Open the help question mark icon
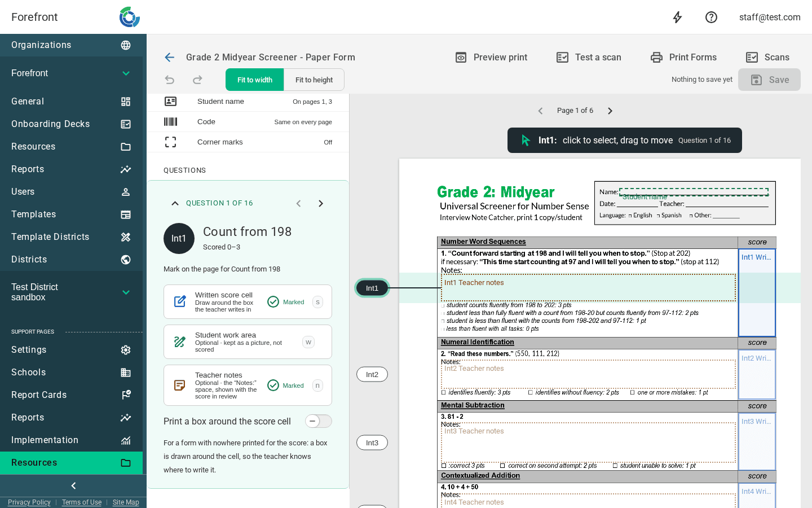This screenshot has height=508, width=812. point(711,17)
